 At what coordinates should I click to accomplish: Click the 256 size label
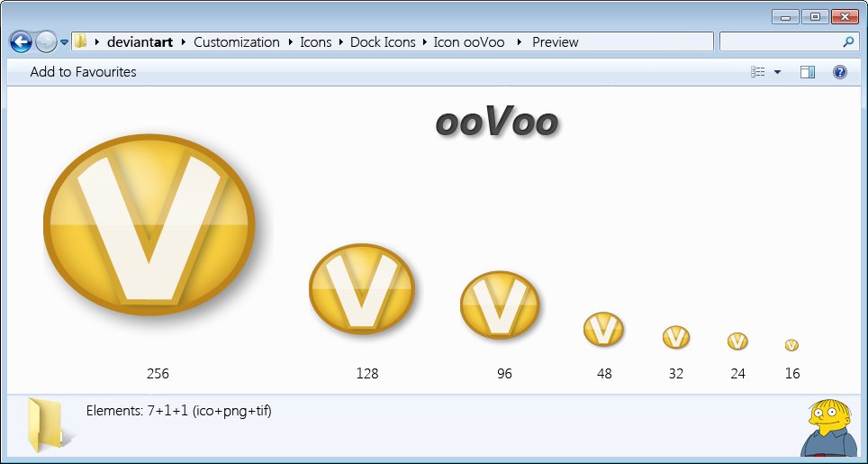[158, 374]
